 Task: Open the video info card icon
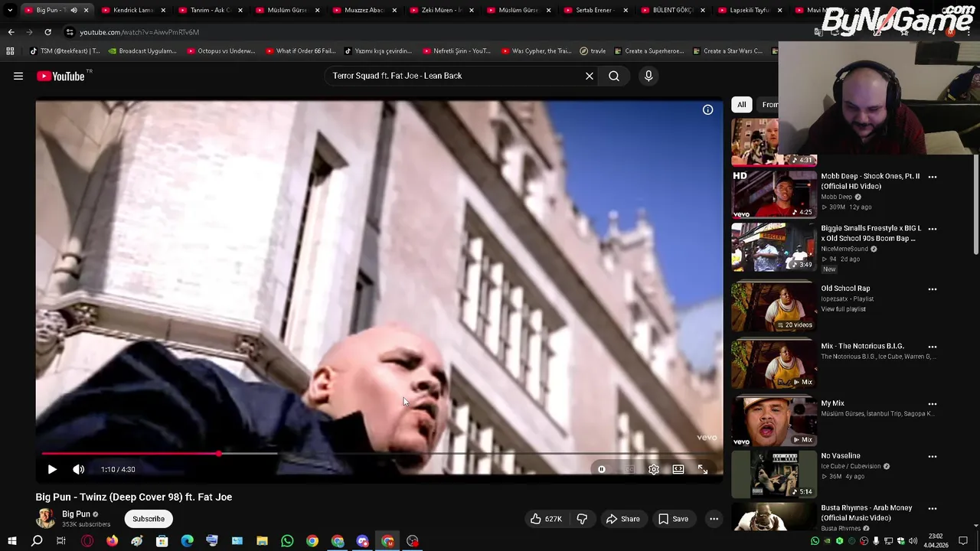pyautogui.click(x=708, y=110)
